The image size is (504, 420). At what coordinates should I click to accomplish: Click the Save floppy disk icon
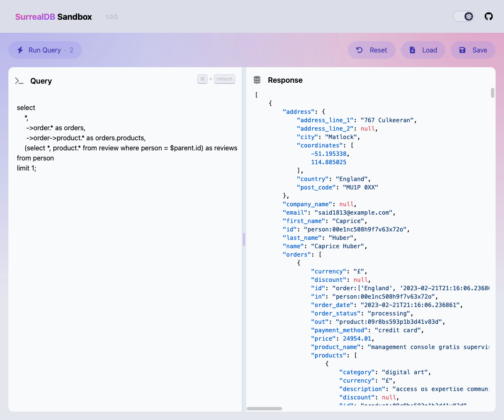[x=462, y=50]
